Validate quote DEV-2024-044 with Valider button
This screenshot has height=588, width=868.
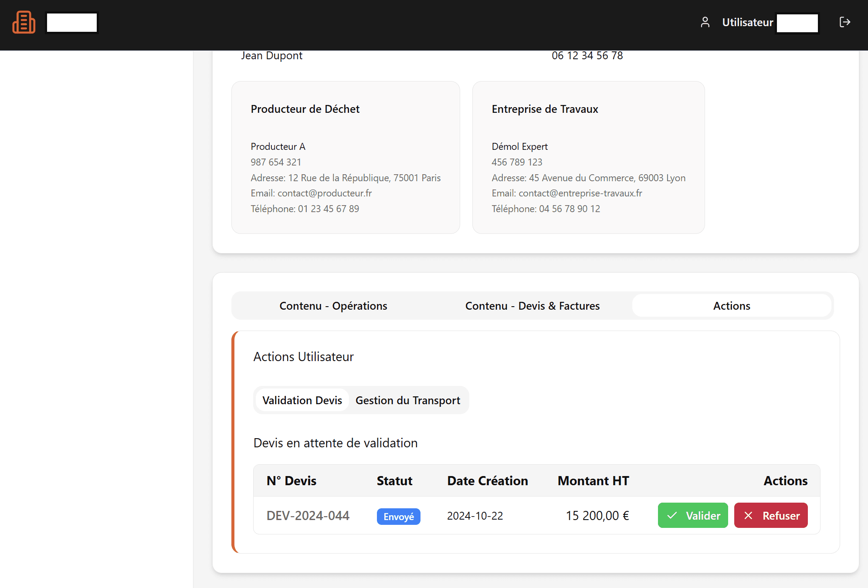click(x=693, y=516)
